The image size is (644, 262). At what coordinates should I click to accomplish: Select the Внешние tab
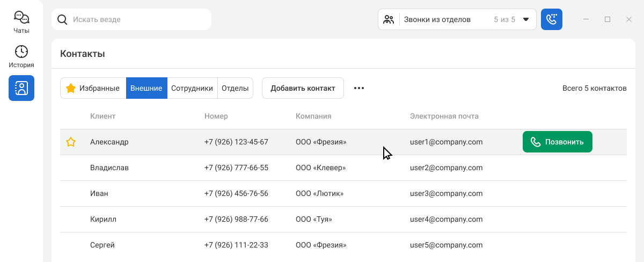tap(147, 88)
